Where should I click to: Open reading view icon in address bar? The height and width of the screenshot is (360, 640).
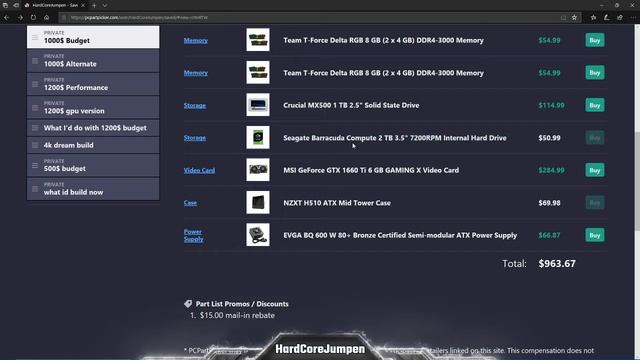563,18
